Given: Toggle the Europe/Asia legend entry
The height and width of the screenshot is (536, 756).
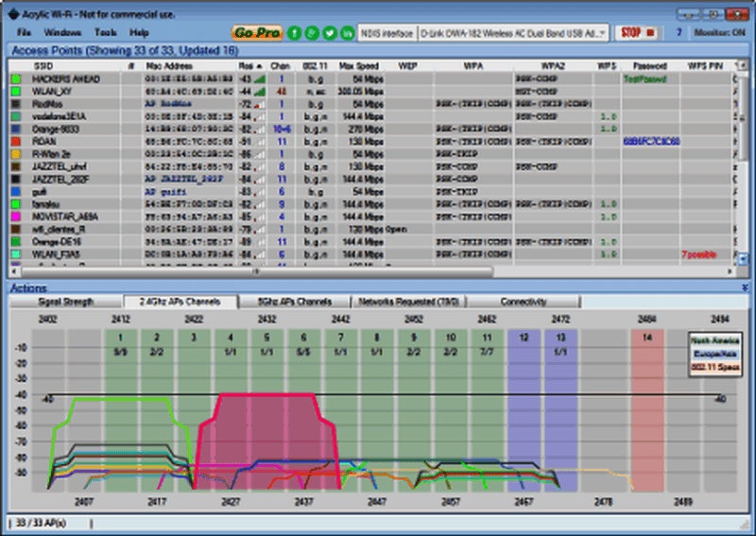Looking at the screenshot, I should [714, 354].
